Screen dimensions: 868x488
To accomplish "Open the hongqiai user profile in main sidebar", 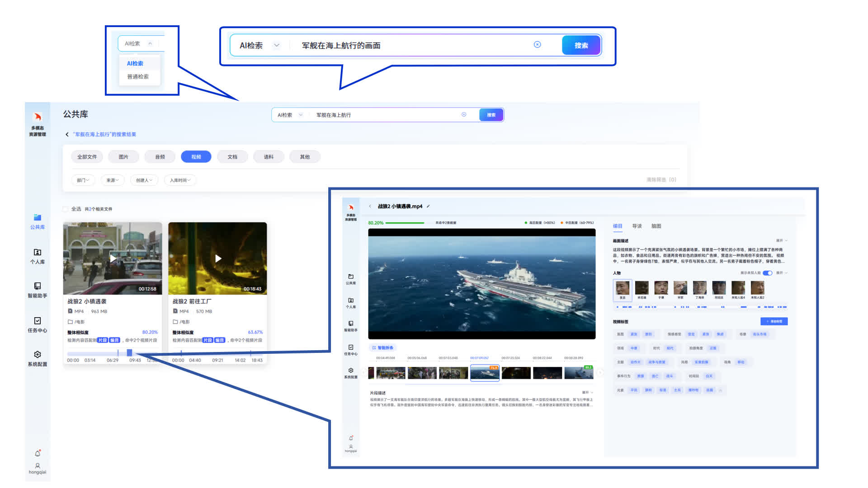I will [38, 469].
